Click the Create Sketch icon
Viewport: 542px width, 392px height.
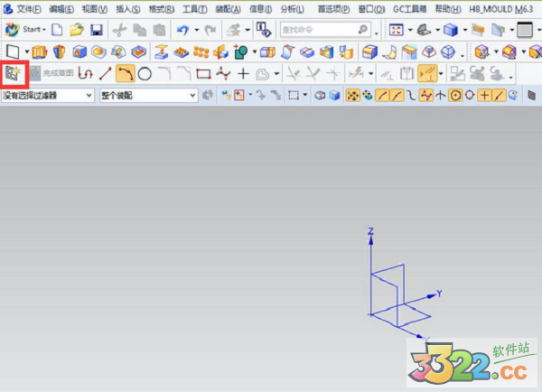click(x=14, y=73)
